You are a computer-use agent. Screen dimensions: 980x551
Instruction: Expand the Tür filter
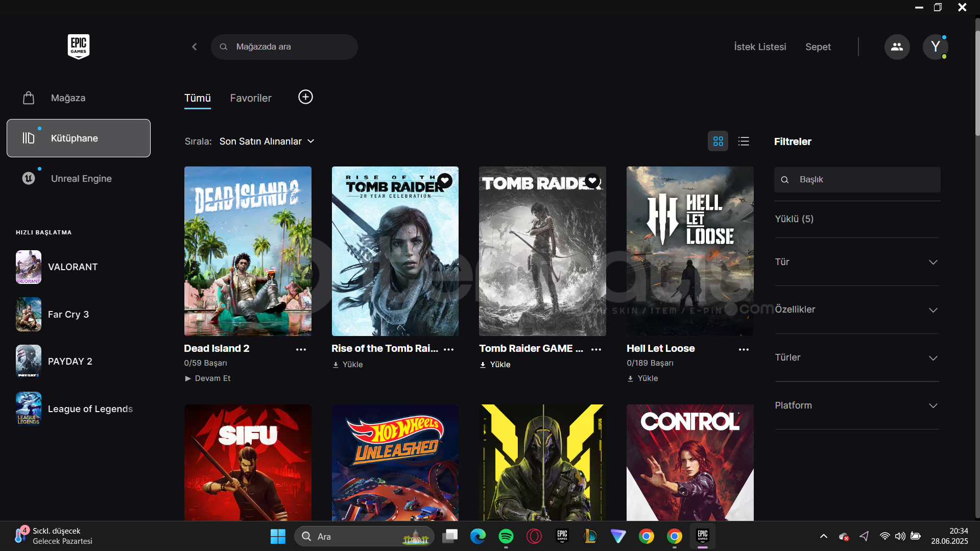pos(857,262)
